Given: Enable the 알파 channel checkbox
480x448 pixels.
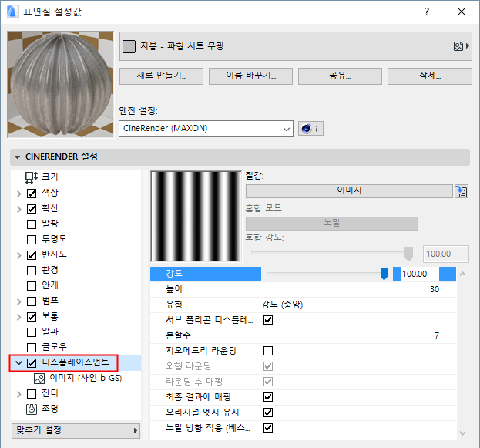Looking at the screenshot, I should coord(32,332).
